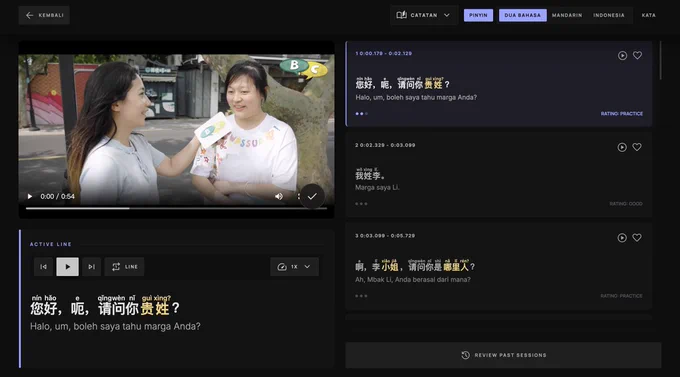Click the word 您好 in active line
This screenshot has width=680, height=377.
click(43, 308)
